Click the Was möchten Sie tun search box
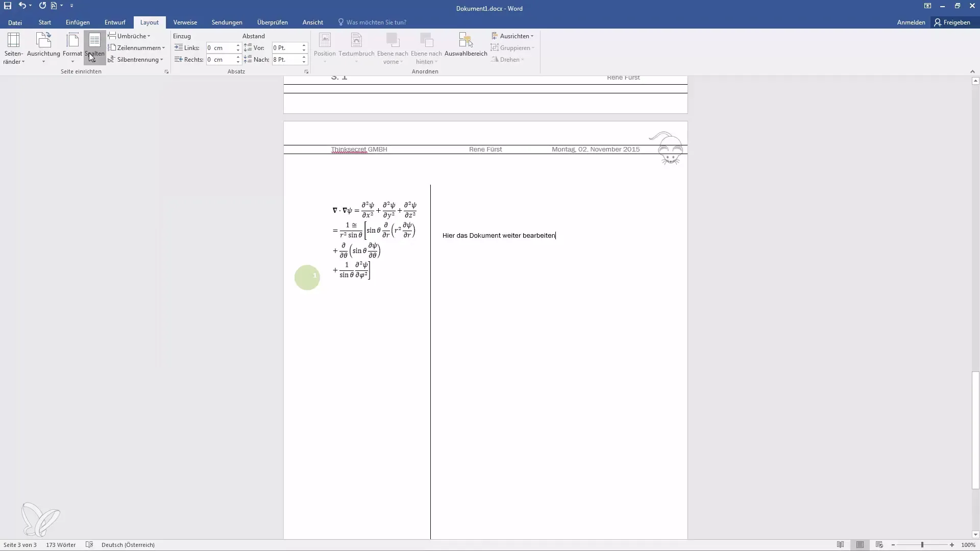This screenshot has height=551, width=980. pos(372,22)
